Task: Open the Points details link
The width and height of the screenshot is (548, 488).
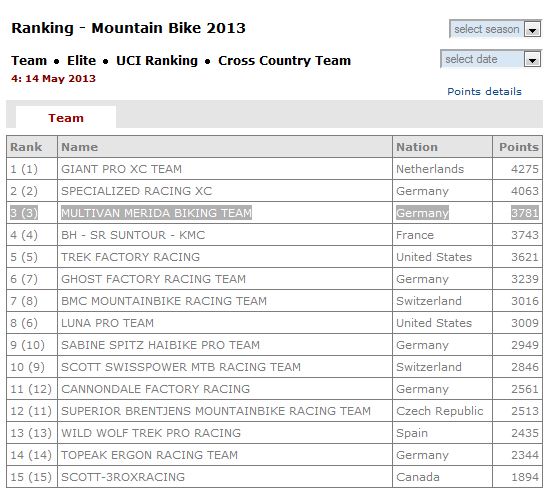Action: pos(484,92)
